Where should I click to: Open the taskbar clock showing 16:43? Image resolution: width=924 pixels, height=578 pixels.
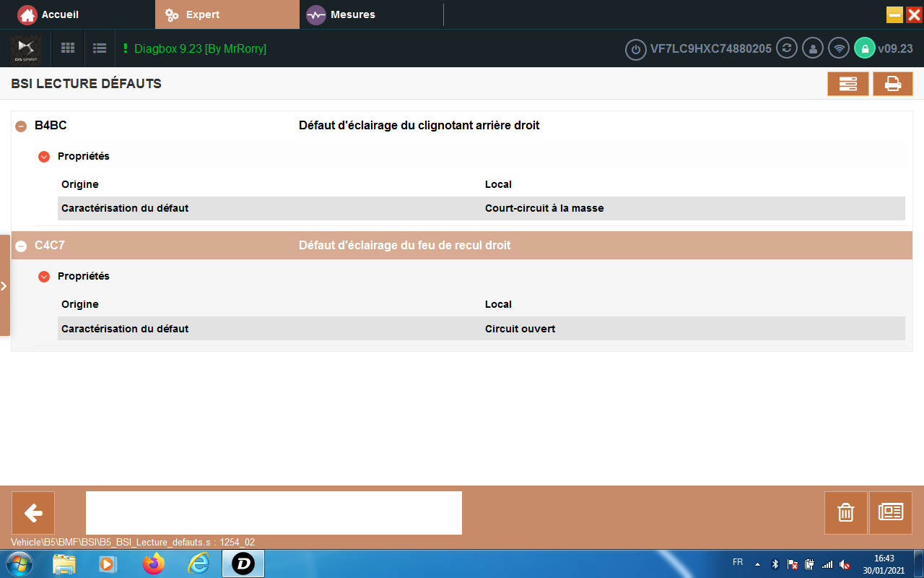point(884,564)
